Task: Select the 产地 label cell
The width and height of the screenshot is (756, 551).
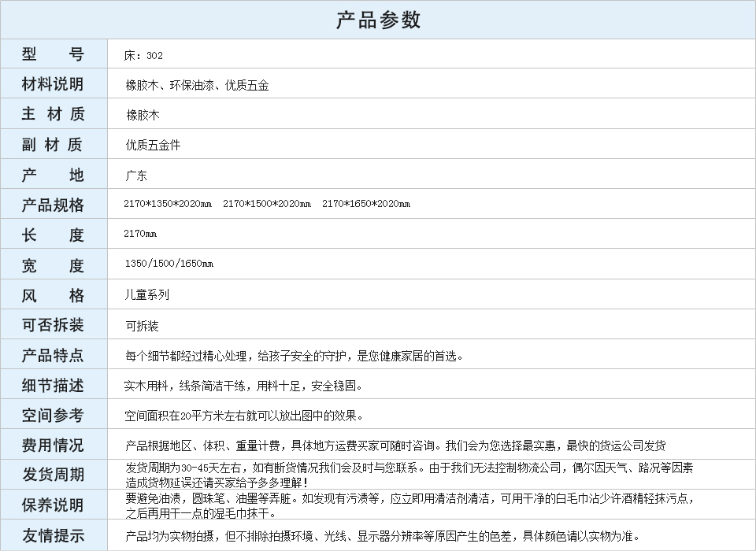Action: [53, 175]
